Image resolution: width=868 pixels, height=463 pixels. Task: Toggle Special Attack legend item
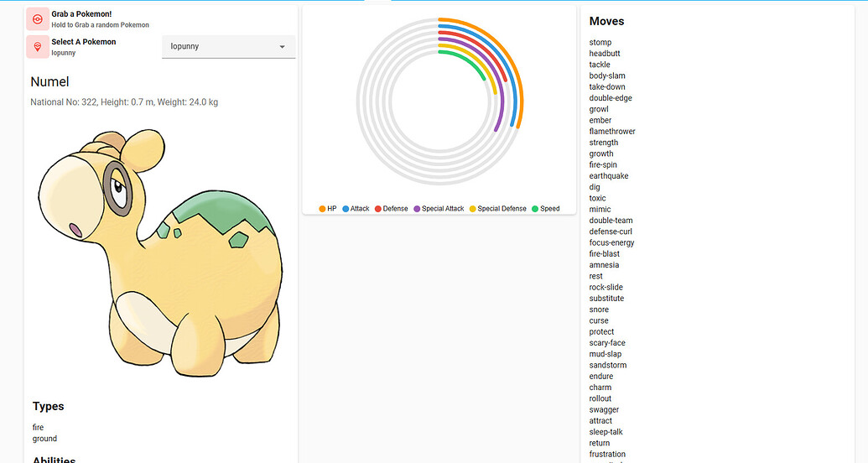[x=439, y=209]
